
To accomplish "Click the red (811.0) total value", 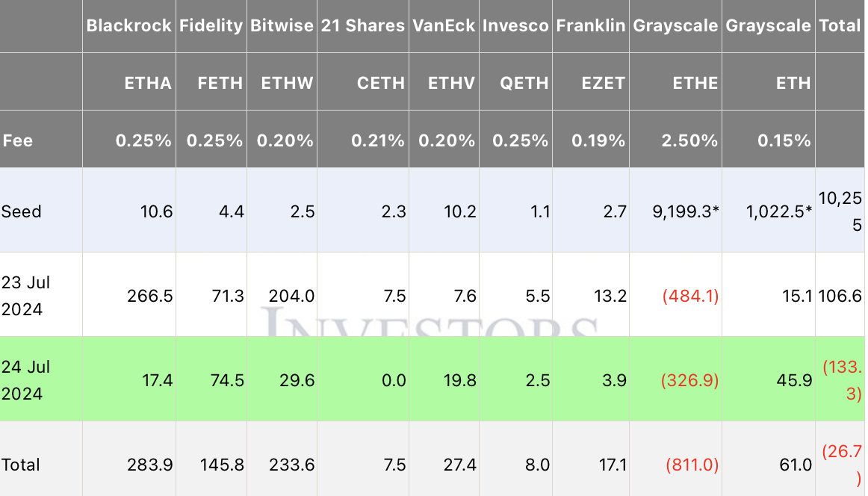I will [690, 465].
